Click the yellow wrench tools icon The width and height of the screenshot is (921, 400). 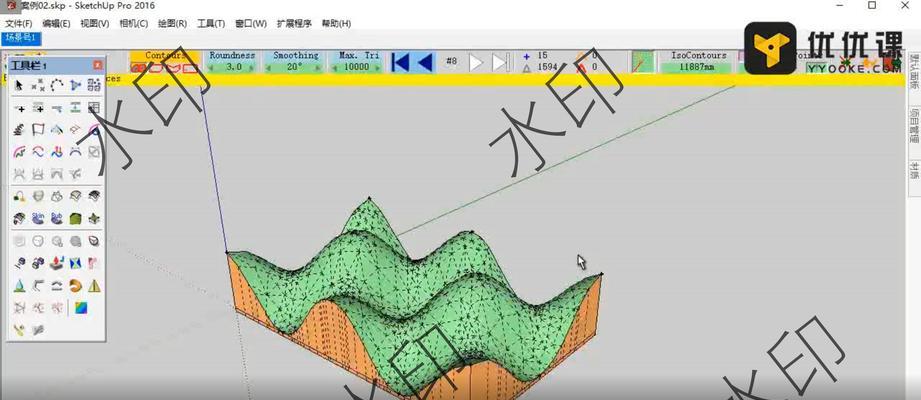[x=19, y=330]
